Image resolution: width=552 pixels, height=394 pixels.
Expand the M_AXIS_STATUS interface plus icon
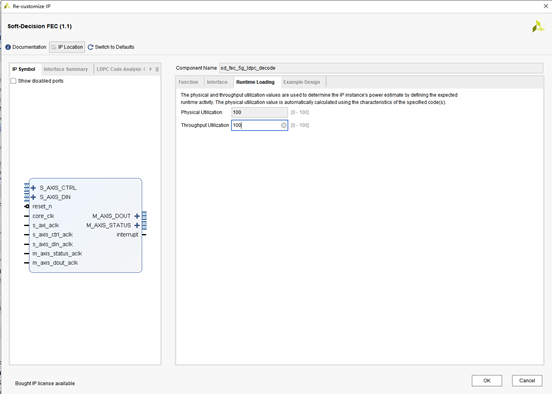[x=137, y=225]
